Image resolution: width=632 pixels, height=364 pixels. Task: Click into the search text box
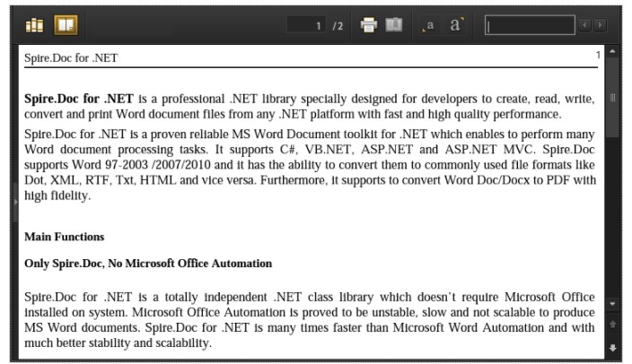pos(530,25)
